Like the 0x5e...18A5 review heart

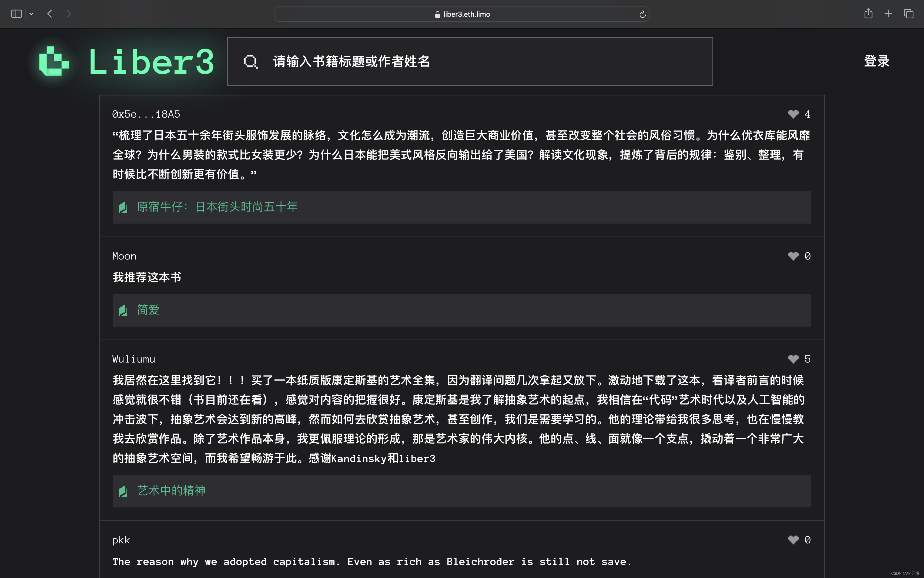(793, 114)
